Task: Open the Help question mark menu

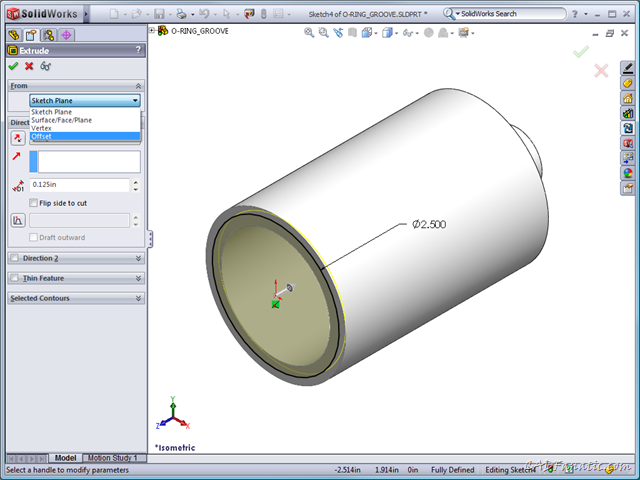Action: [575, 14]
